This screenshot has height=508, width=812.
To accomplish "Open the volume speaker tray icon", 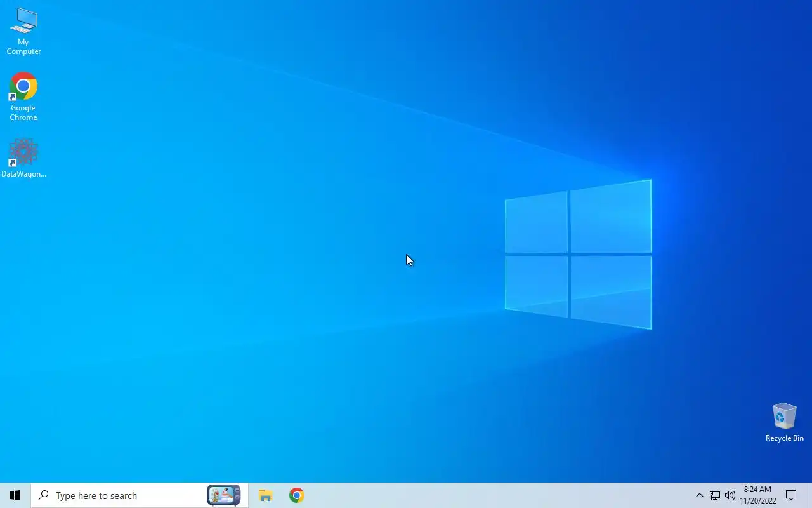I will pos(730,495).
